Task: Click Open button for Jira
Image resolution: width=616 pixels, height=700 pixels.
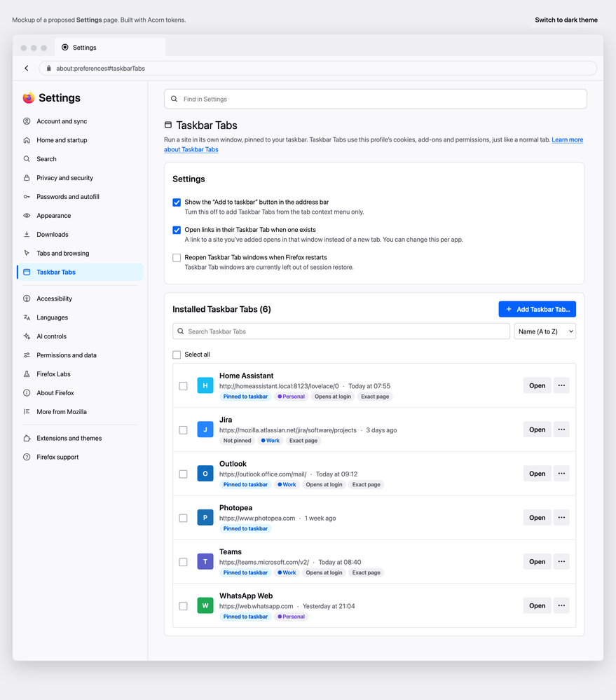Action: pos(537,430)
